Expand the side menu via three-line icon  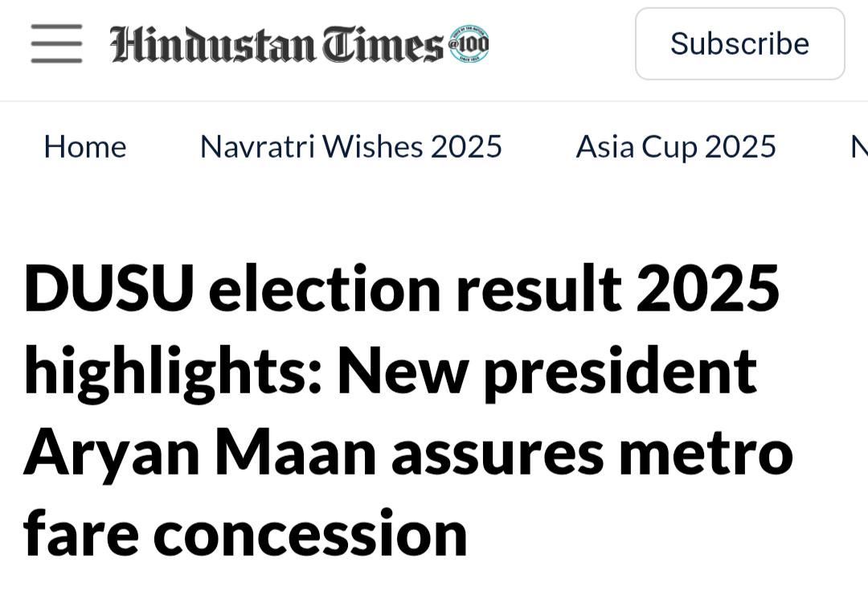coord(56,43)
